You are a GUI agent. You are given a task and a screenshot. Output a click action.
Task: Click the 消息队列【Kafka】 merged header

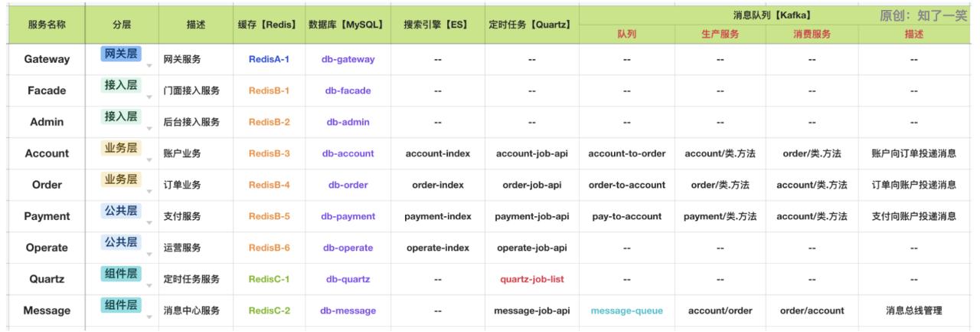[x=776, y=15]
